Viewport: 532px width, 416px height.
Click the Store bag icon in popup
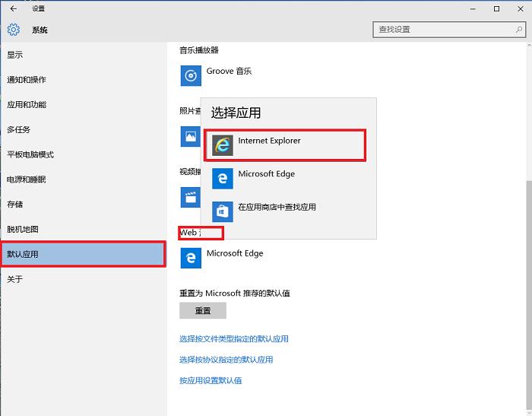coord(223,211)
